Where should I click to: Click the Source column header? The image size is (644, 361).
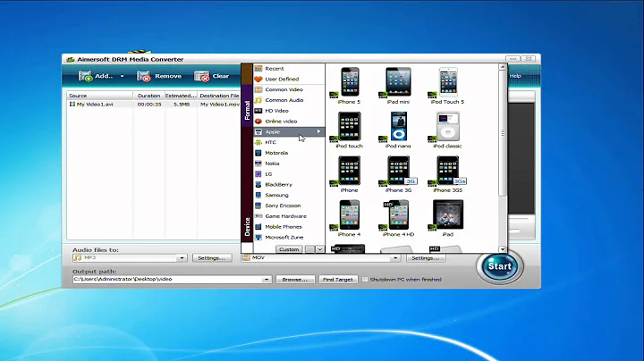click(100, 96)
